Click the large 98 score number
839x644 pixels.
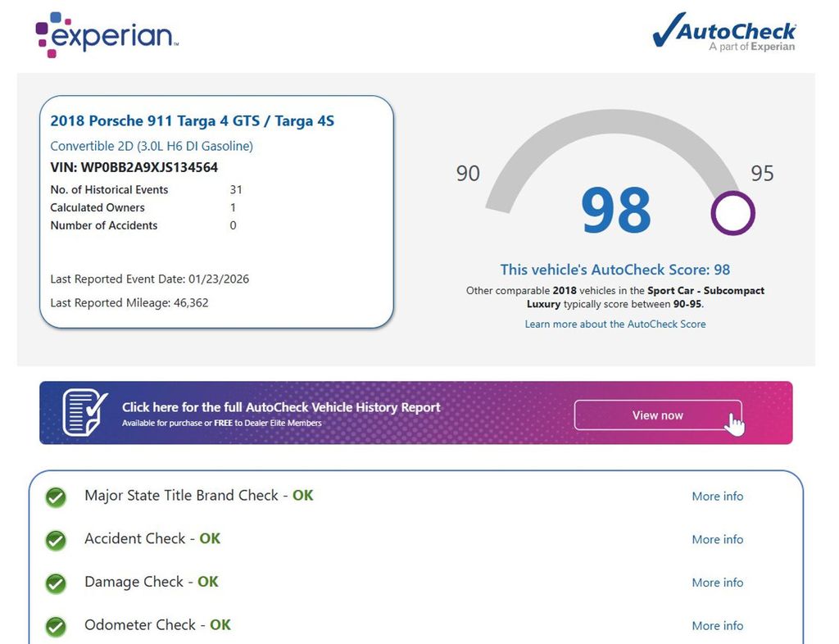615,211
